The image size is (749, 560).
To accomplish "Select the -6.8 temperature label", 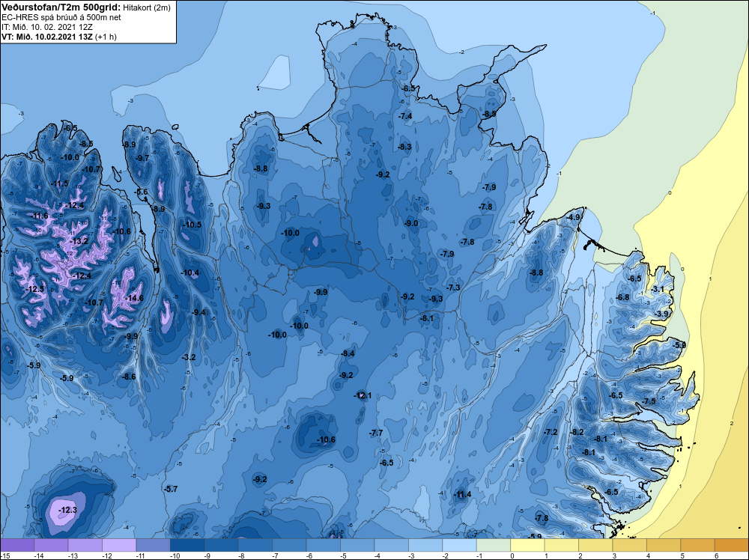I will click(x=623, y=297).
